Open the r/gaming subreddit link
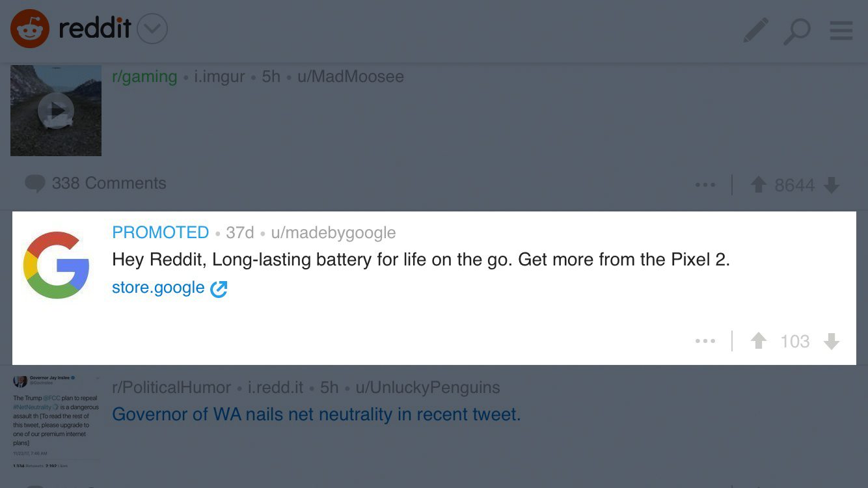868x488 pixels. click(x=144, y=77)
